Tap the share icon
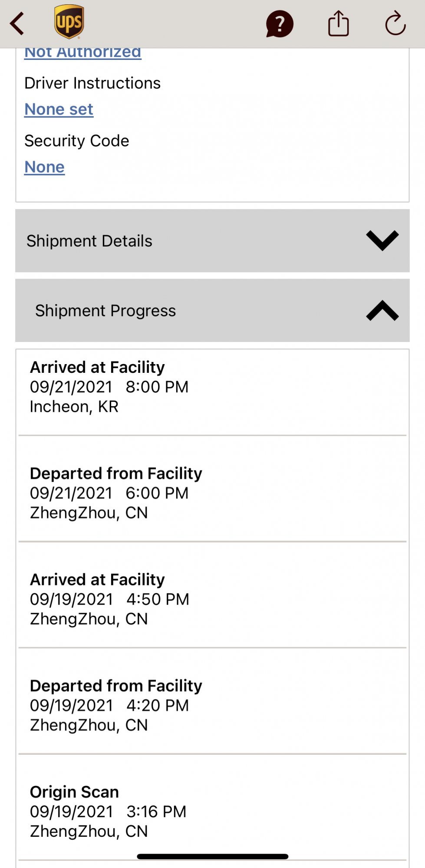 tap(338, 23)
